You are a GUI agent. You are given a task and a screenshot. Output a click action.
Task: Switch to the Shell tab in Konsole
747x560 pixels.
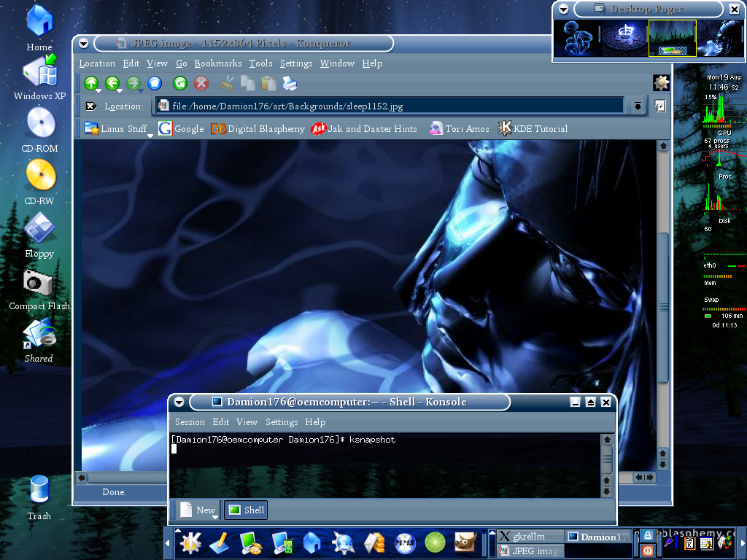(246, 510)
